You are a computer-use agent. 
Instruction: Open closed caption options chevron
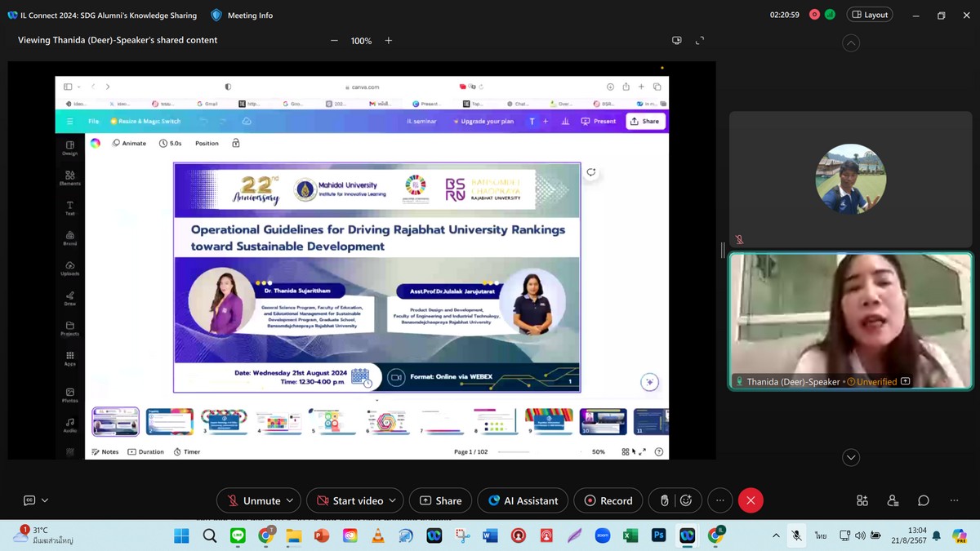pos(45,500)
